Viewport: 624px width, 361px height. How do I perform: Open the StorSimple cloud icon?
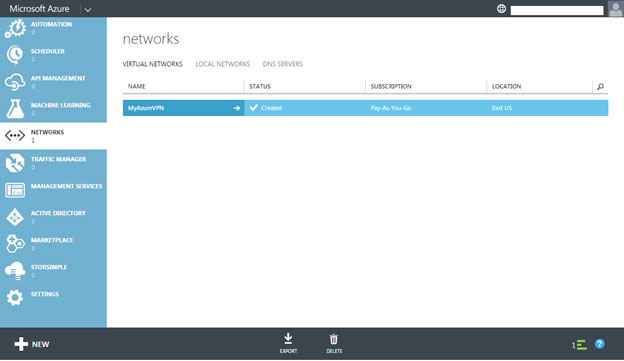tap(15, 271)
